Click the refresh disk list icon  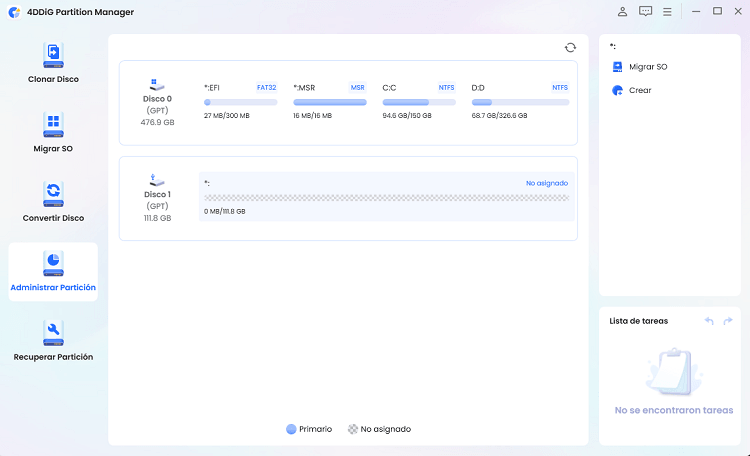(570, 47)
